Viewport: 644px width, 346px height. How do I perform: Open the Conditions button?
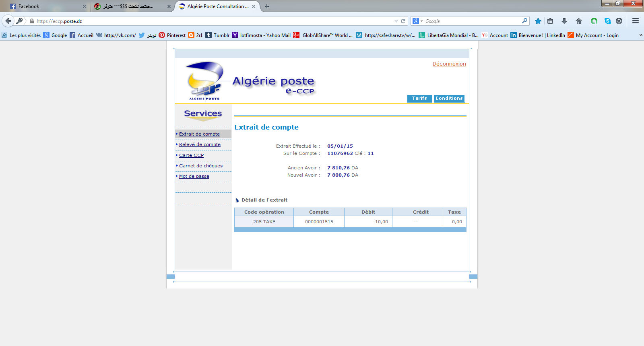click(x=449, y=98)
